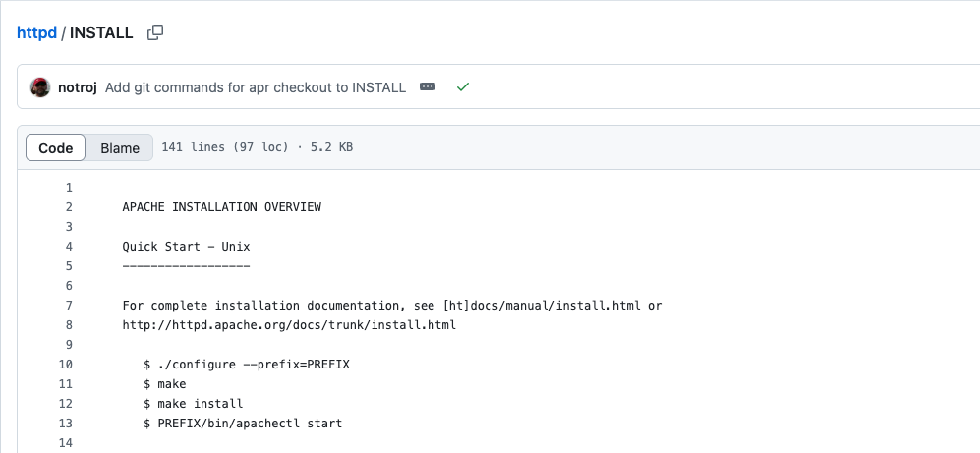Open the notroj user profile link

78,87
